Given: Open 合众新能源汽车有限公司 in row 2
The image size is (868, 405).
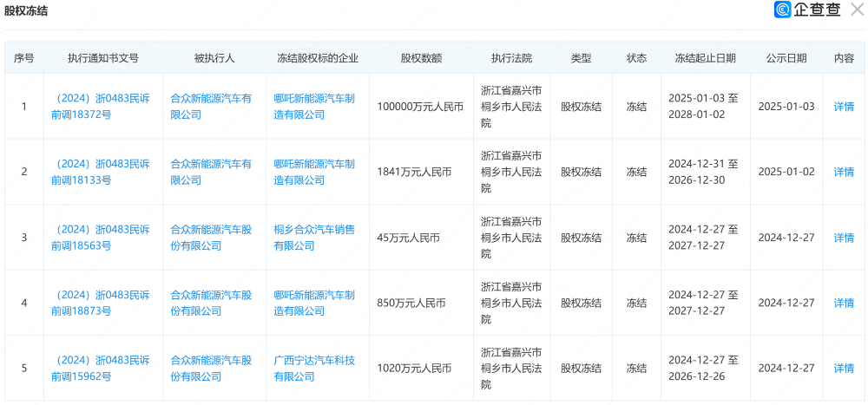Looking at the screenshot, I should (211, 172).
